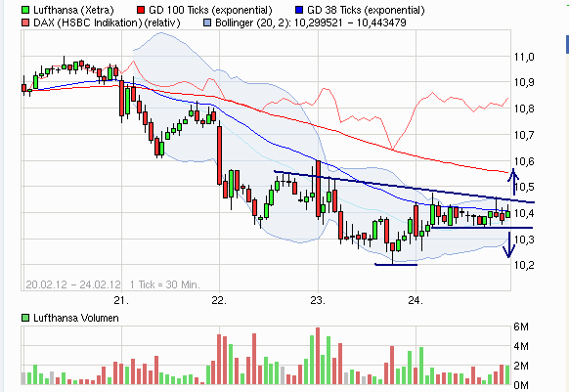This screenshot has height=392, width=569.
Task: Click the 10,3 price axis label
Action: click(x=524, y=240)
